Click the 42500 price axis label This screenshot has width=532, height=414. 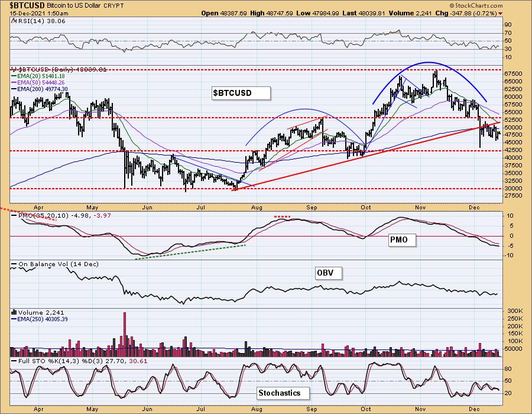click(x=513, y=150)
